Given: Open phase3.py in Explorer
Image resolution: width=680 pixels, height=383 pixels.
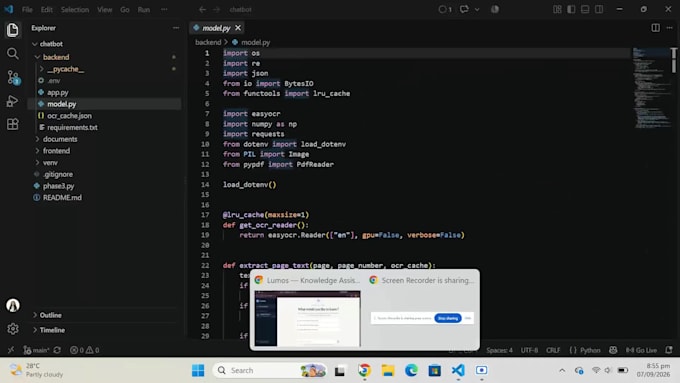Looking at the screenshot, I should [58, 186].
